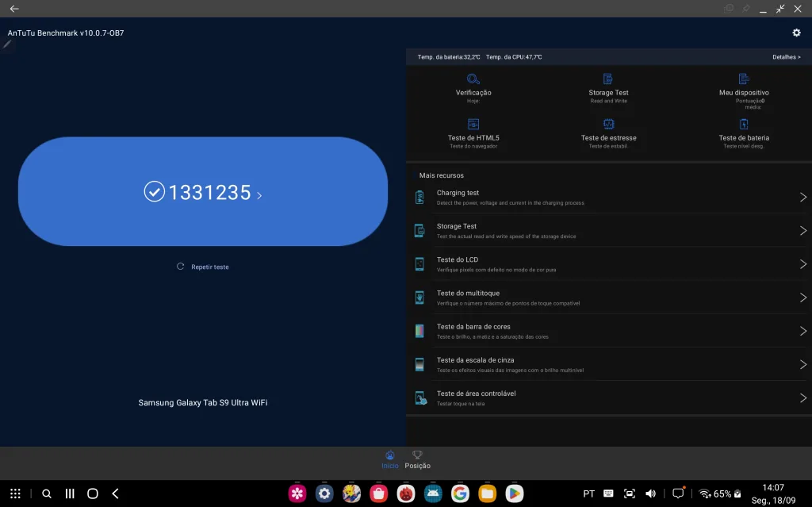
Task: Start the Teste de estresse icon
Action: click(x=608, y=125)
